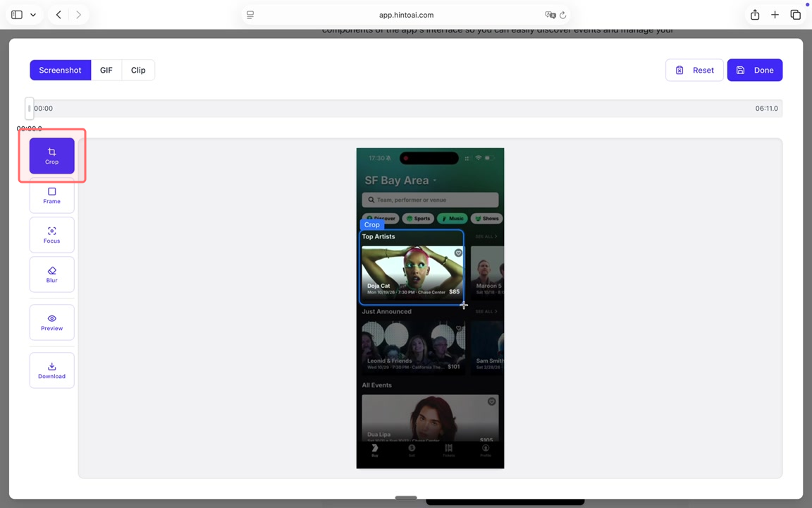The image size is (812, 508).
Task: Select the Blur tool
Action: pos(51,274)
